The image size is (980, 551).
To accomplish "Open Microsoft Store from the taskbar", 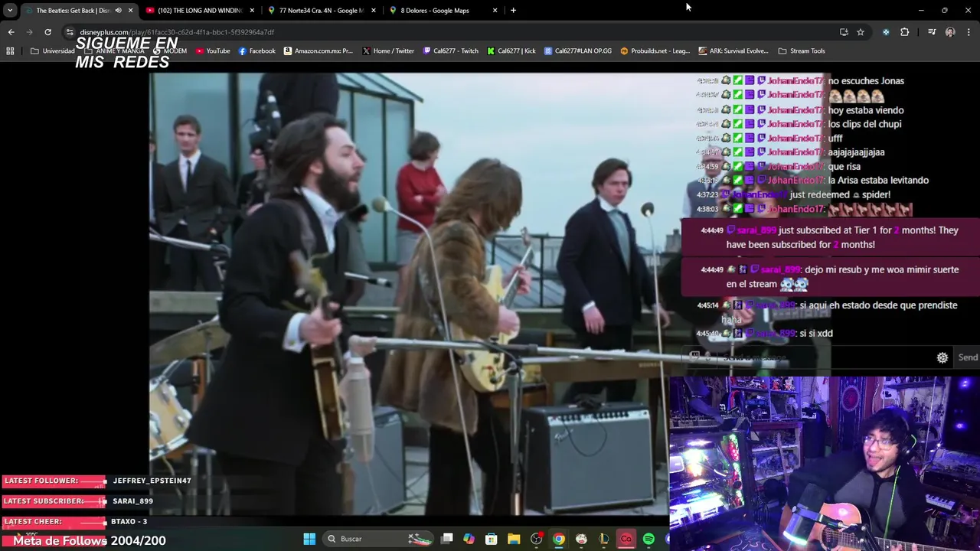I will click(x=492, y=539).
